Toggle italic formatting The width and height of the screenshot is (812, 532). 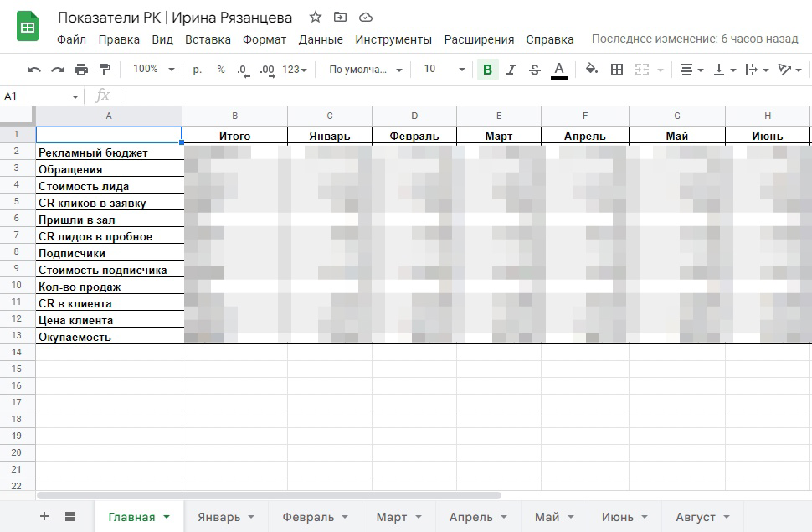pos(511,70)
